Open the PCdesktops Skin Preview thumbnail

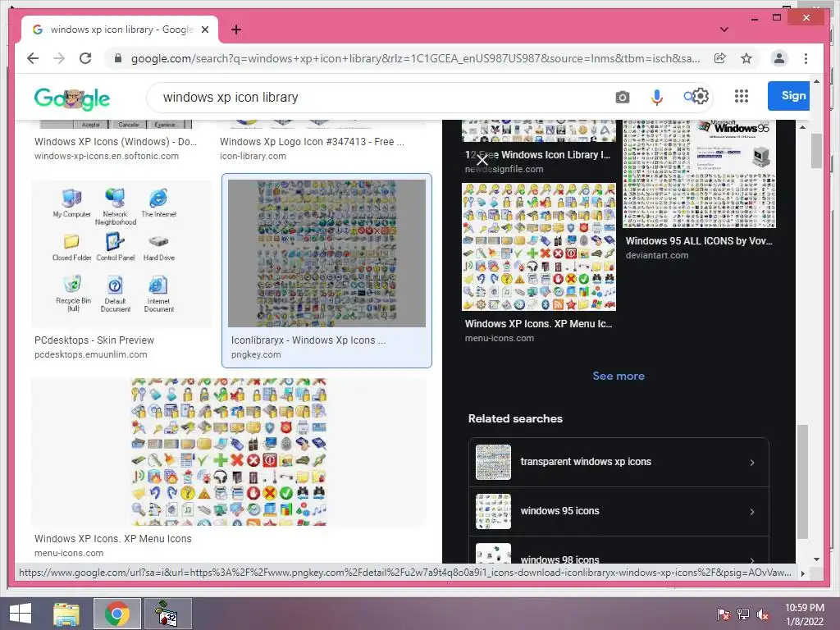tap(121, 253)
